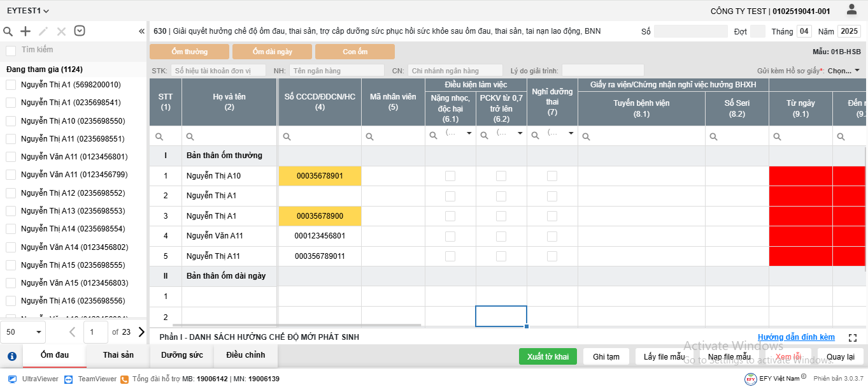The width and height of the screenshot is (868, 387).
Task: Click the green Xuất tờ khai button
Action: tap(548, 356)
